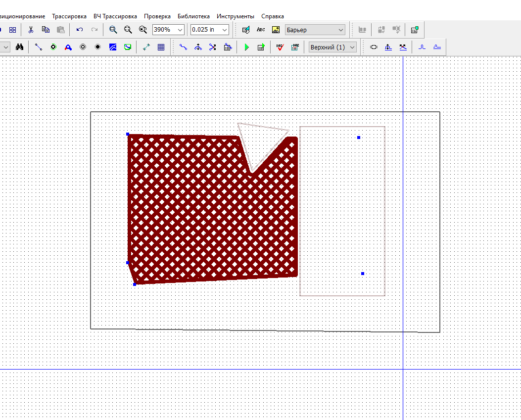Open the Барьер layer type dropdown

click(x=340, y=30)
